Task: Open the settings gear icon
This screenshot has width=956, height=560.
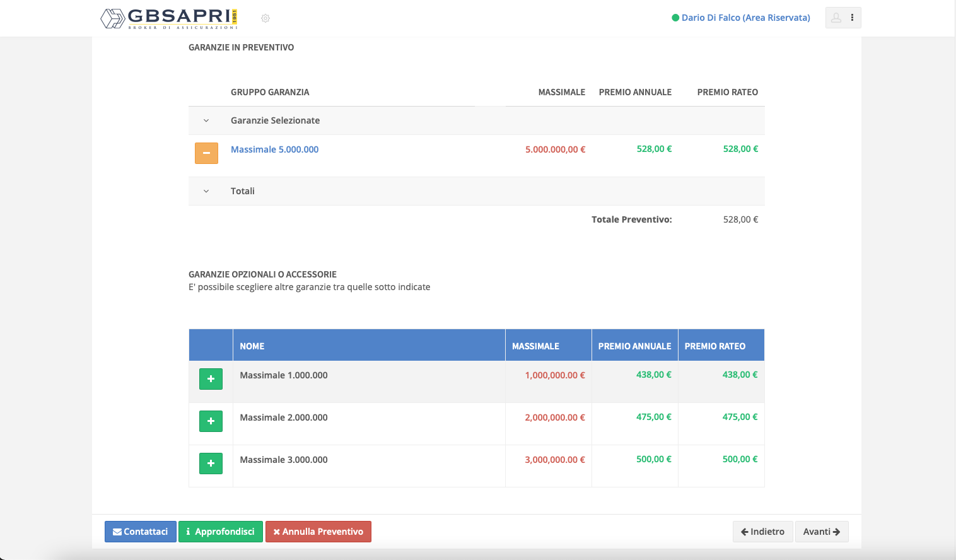Action: (265, 18)
